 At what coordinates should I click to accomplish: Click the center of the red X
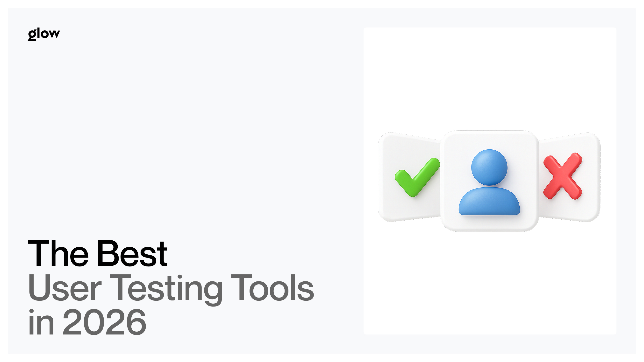(563, 176)
